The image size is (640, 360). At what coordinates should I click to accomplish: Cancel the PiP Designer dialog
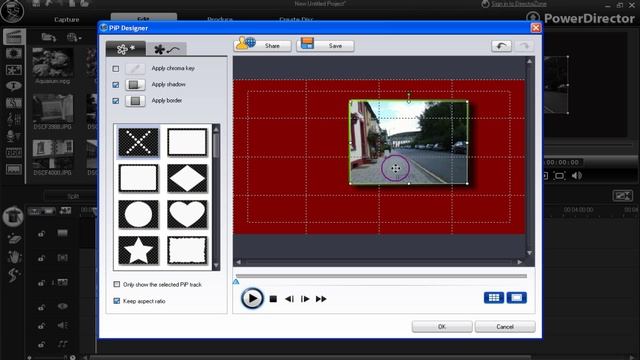(x=505, y=327)
